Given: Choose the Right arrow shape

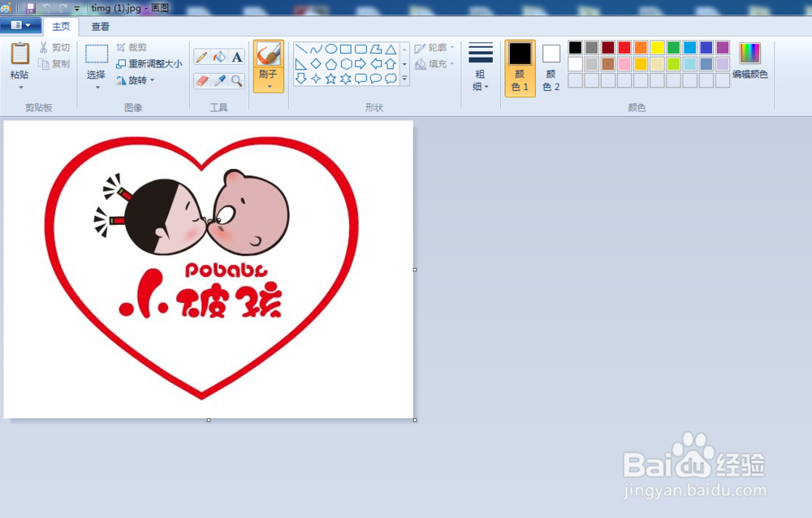Looking at the screenshot, I should point(361,64).
